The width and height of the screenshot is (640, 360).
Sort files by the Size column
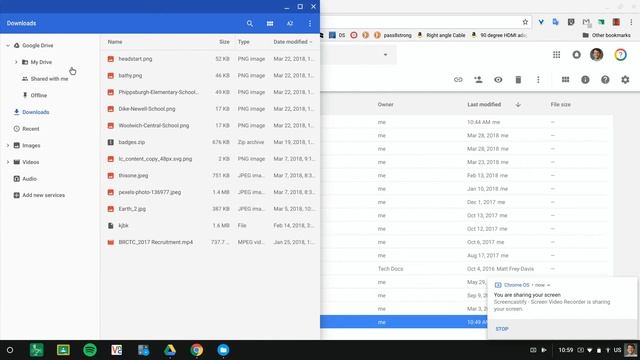[x=224, y=42]
